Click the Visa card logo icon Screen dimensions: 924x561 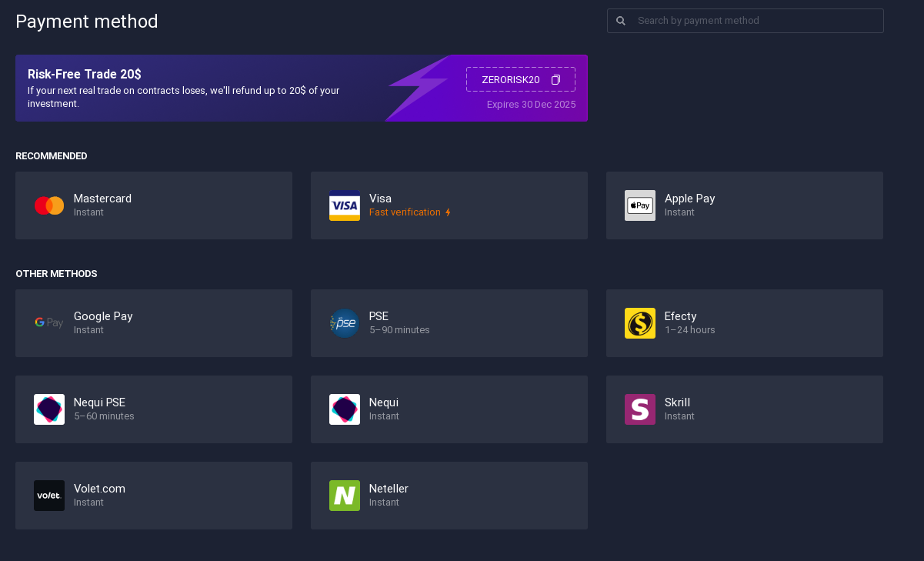click(345, 205)
